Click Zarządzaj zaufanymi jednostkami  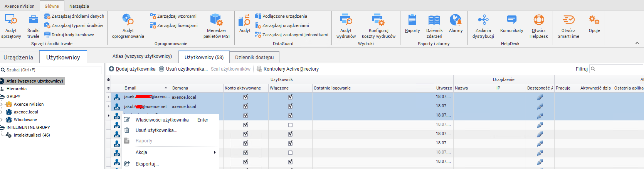(x=292, y=35)
